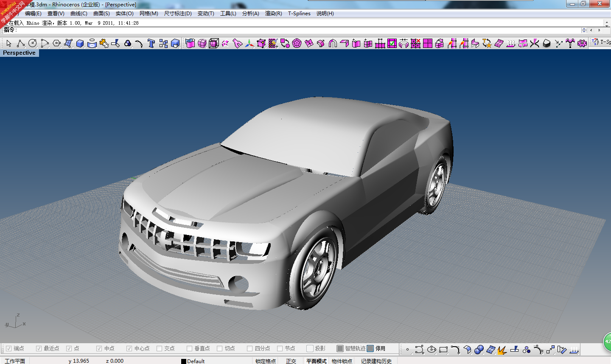Open the 渲染(R) menu
Image resolution: width=611 pixels, height=364 pixels.
tap(273, 14)
